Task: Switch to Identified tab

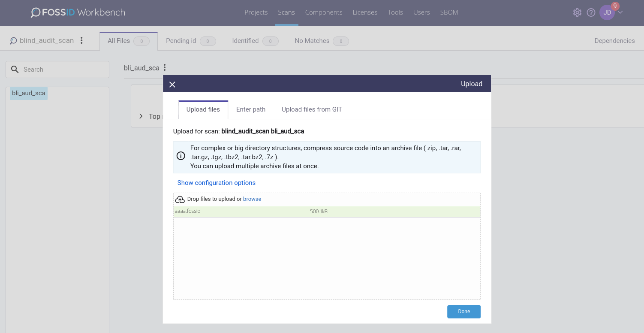Action: pos(255,41)
